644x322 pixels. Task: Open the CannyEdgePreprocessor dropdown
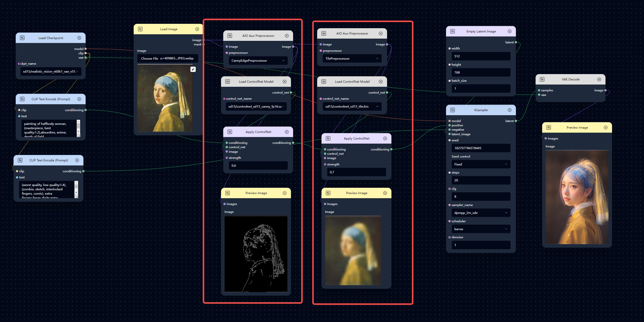pos(258,60)
